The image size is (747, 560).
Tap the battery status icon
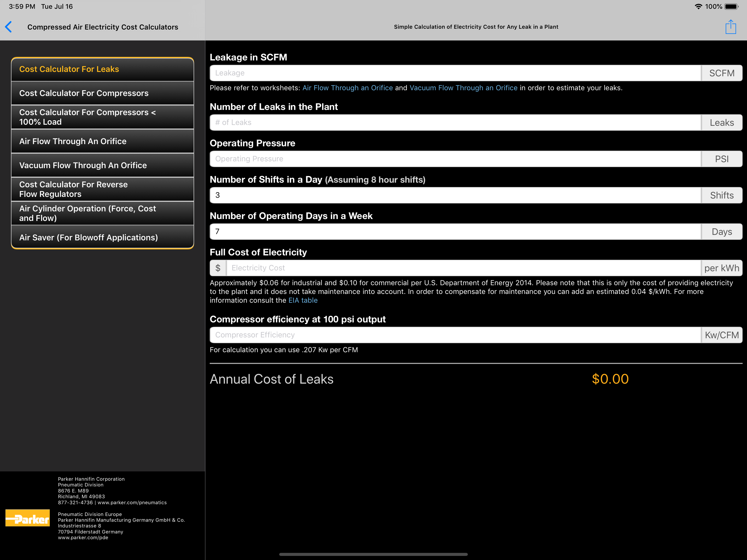coord(731,6)
